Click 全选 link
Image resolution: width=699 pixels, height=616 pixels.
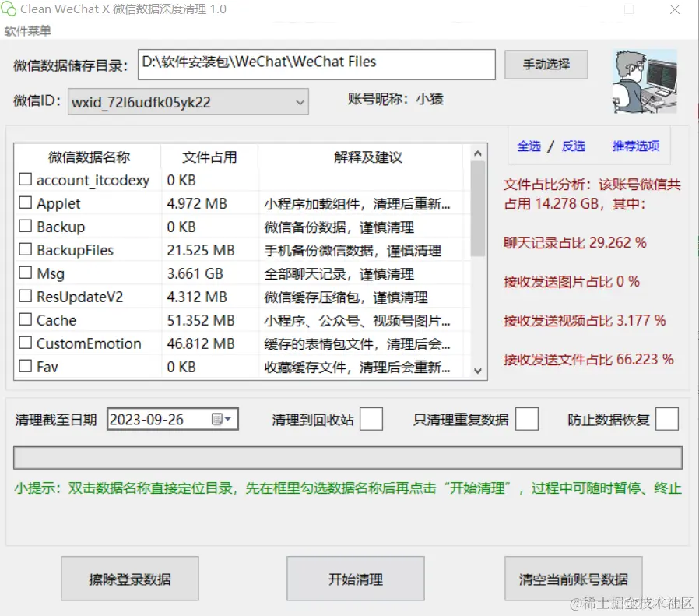(x=529, y=146)
